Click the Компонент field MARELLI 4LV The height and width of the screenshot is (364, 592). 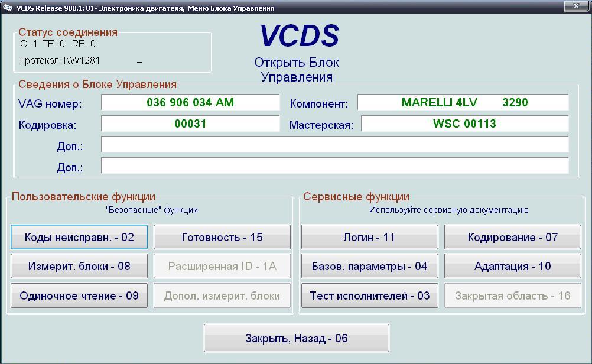[463, 102]
